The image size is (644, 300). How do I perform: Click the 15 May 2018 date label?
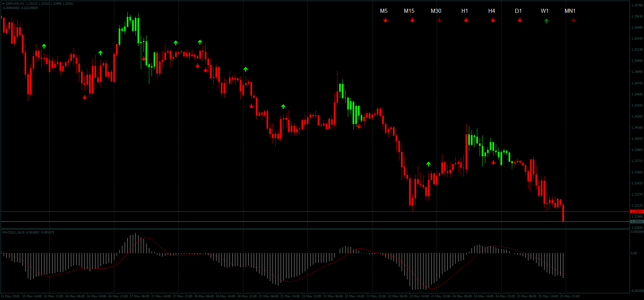[10, 296]
